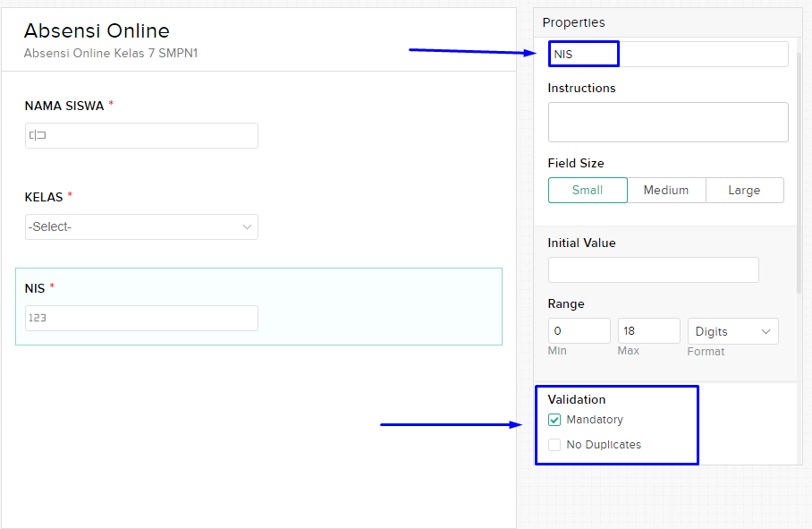Viewport: 812px width, 529px height.
Task: Click the 123 number icon in NIS field
Action: pyautogui.click(x=38, y=318)
